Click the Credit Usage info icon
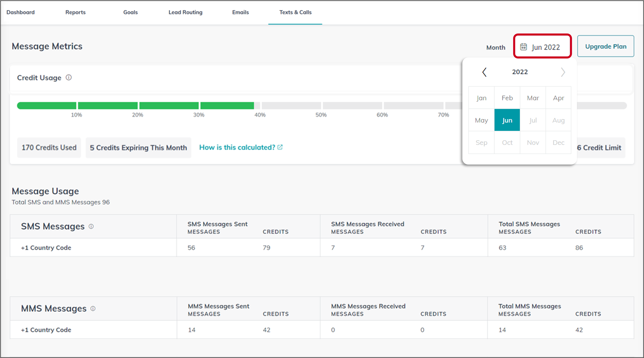Screen dimensions: 644x358 68,78
